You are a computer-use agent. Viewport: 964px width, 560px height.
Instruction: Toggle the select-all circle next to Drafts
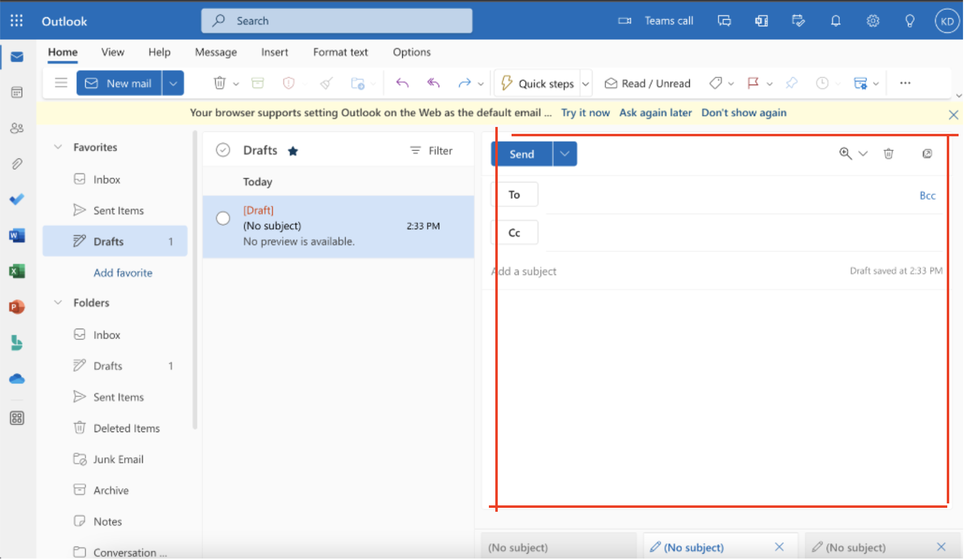223,150
